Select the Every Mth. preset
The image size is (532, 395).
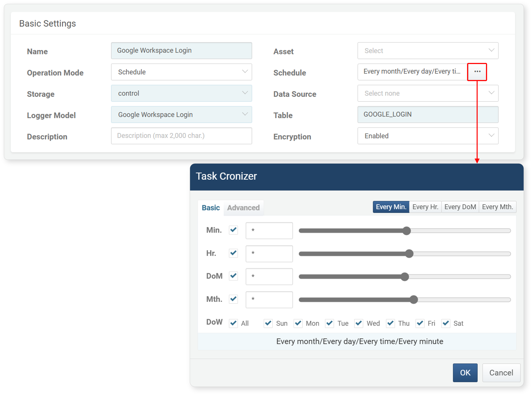point(497,207)
